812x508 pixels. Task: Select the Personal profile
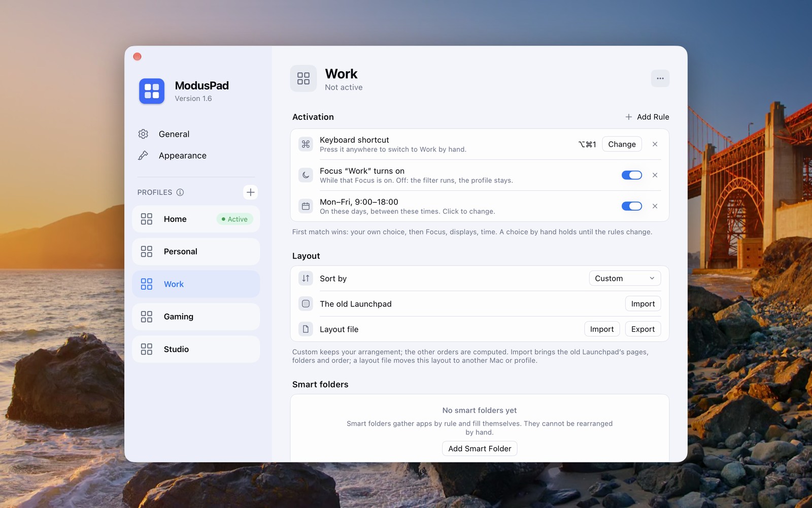[196, 251]
